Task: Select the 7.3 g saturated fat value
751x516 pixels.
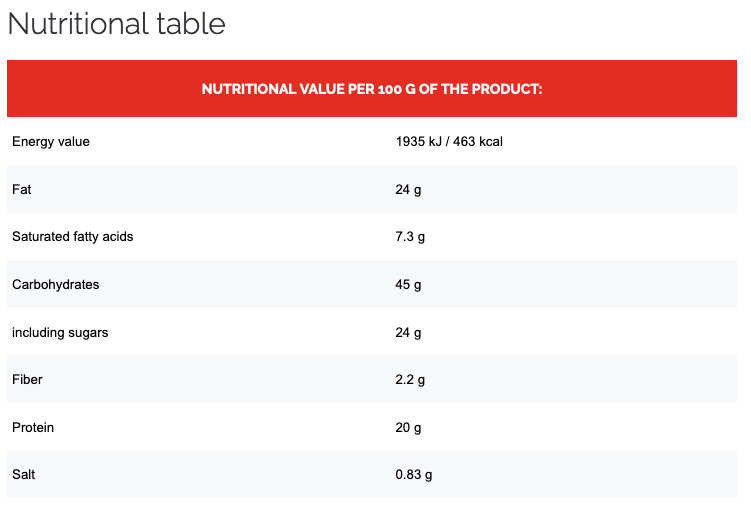Action: 411,237
